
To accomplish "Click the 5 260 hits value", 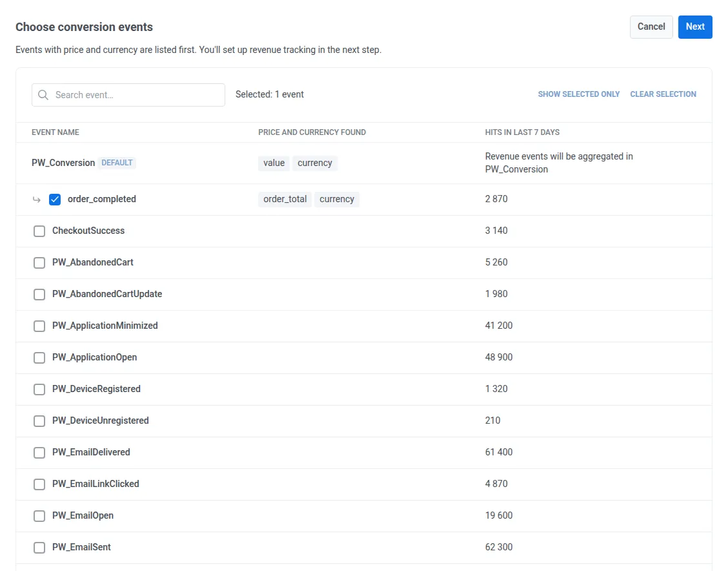I will point(496,262).
